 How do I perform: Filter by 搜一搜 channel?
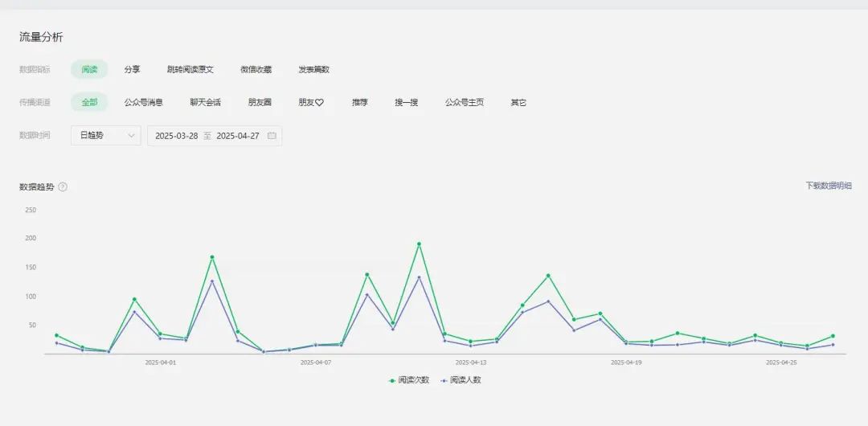tap(407, 103)
